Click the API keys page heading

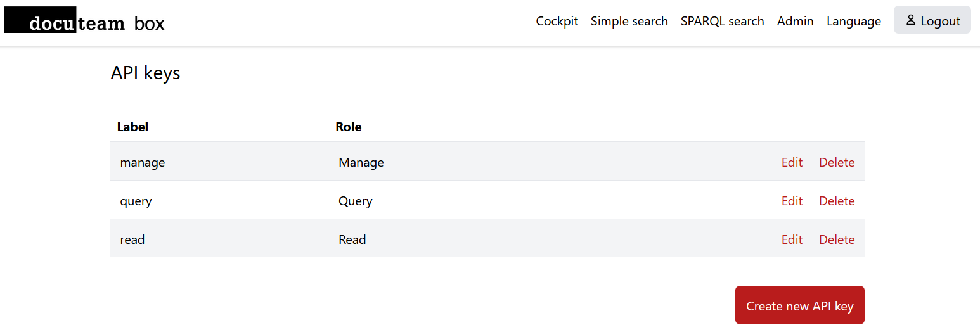[x=145, y=73]
